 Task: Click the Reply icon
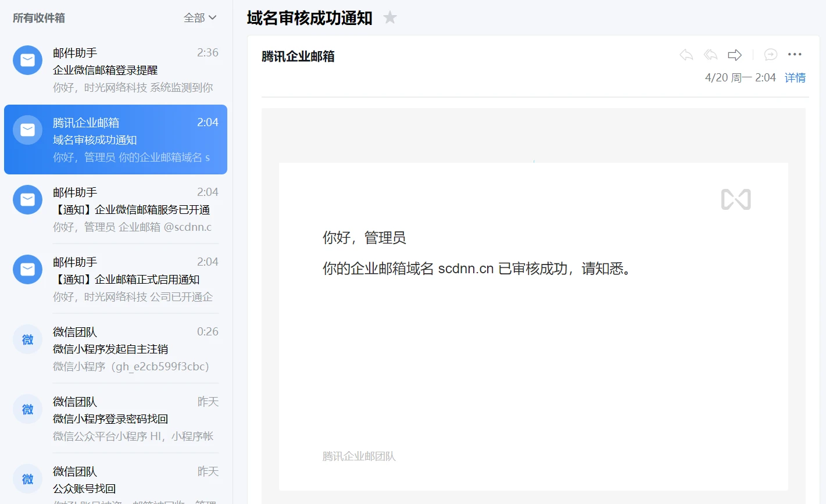tap(686, 54)
